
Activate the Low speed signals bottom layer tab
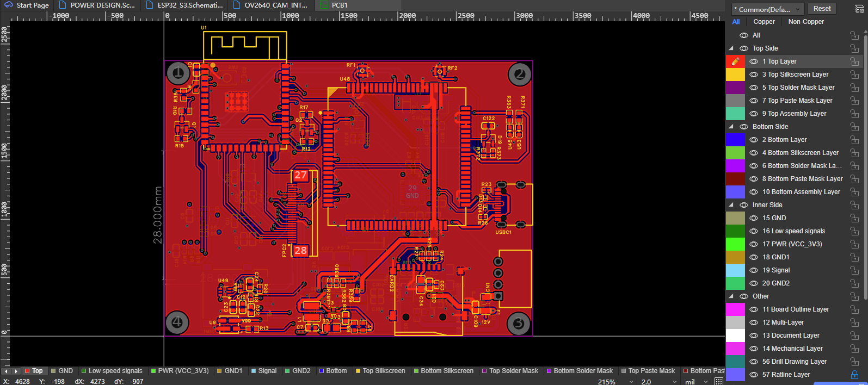pos(112,371)
